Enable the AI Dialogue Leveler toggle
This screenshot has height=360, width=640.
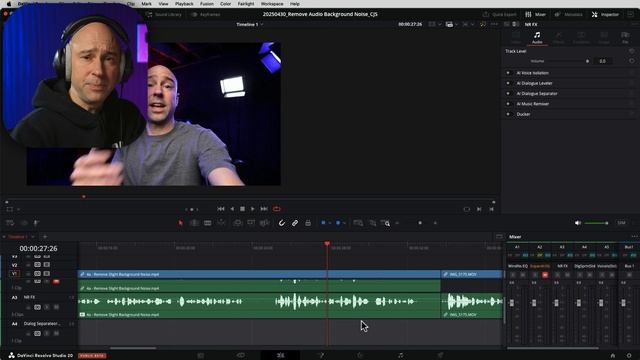pos(508,83)
